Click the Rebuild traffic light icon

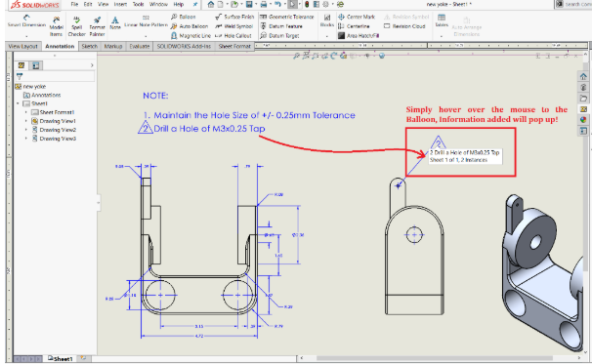307,4
